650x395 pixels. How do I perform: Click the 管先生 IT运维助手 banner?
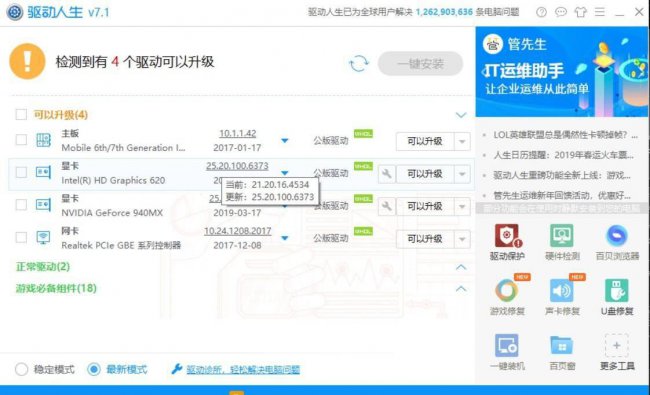[563, 72]
